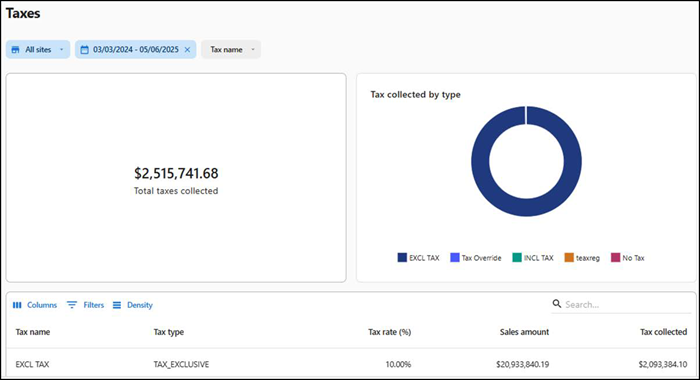
Task: Clear the date range filter with X
Action: (x=188, y=50)
